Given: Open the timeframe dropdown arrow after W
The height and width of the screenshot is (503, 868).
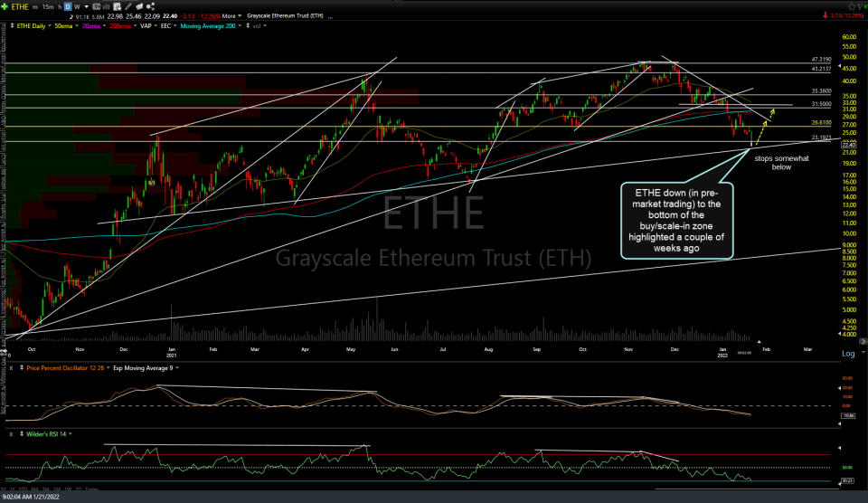Looking at the screenshot, I should coord(87,7).
